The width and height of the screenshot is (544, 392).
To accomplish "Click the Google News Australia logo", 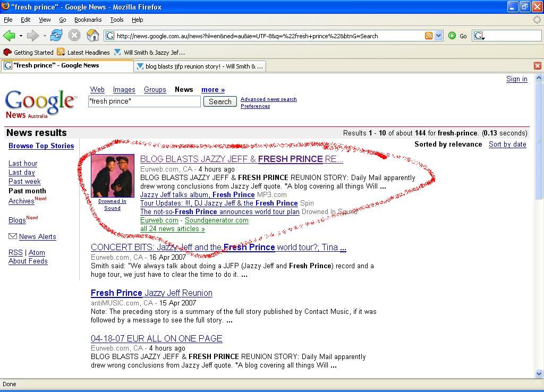I will coord(40,104).
